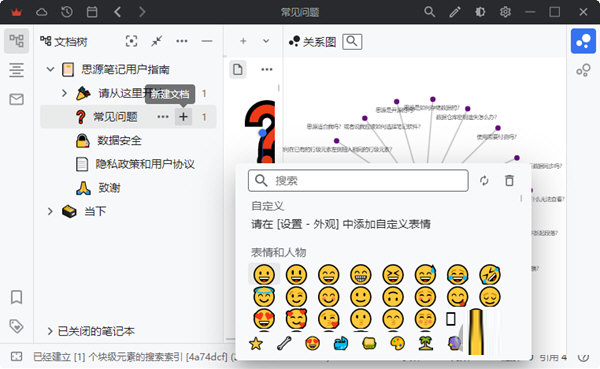Screen dimensions: 600x369
Task: Open more menu for 常见问题 row
Action: click(163, 117)
